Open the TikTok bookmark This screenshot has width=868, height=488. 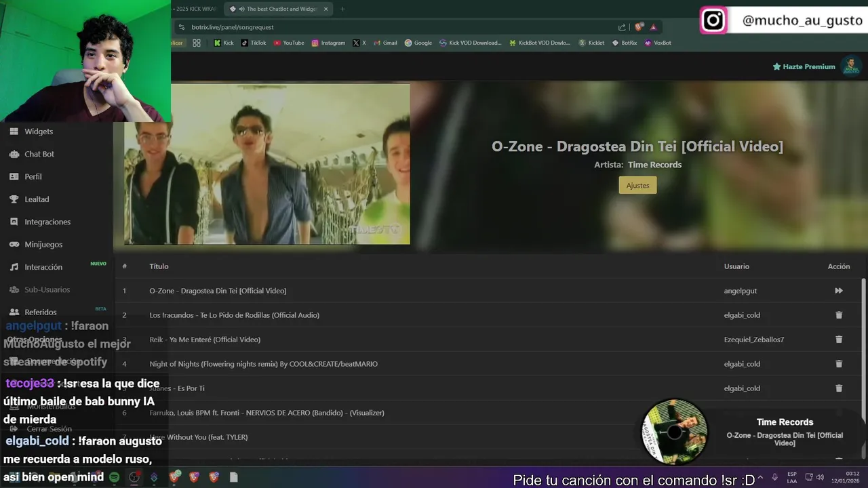[254, 43]
